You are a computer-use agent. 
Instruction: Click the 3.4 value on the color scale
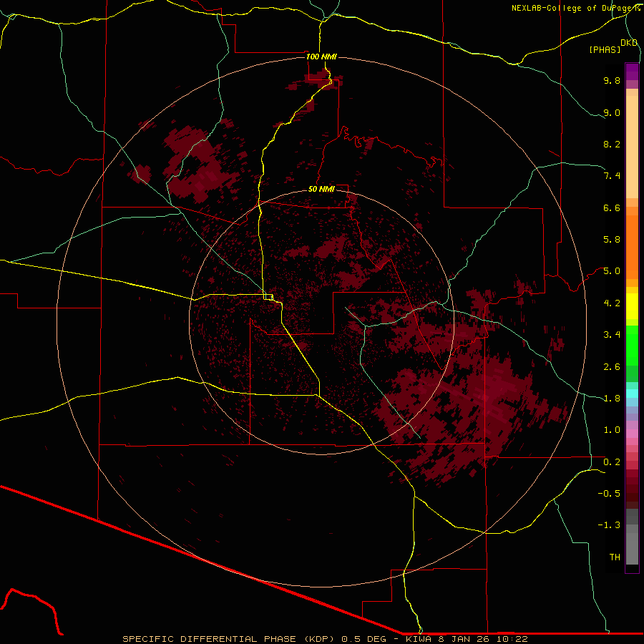pos(612,335)
